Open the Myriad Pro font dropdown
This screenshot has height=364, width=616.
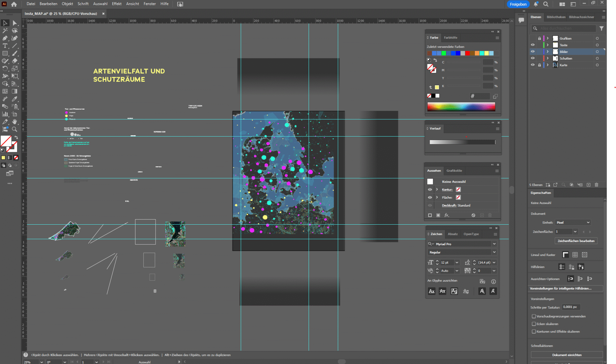click(494, 244)
